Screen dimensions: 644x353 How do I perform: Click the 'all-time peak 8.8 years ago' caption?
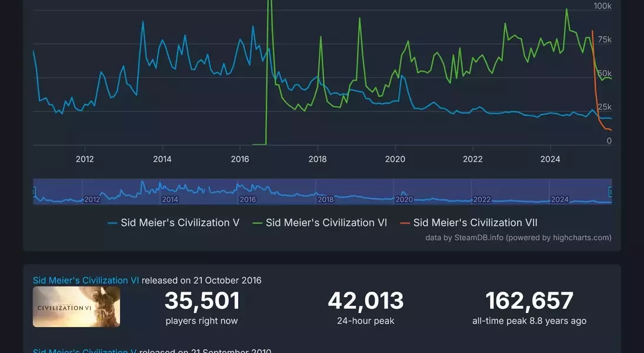point(529,321)
